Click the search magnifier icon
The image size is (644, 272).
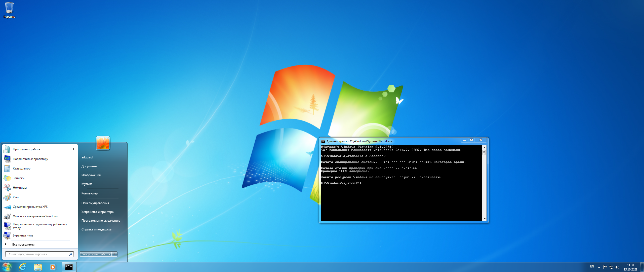click(71, 254)
